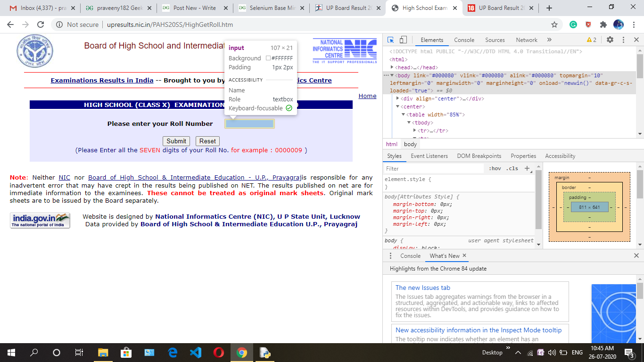Viewport: 644px width, 362px height.
Task: Toggle the .cls element classes panel
Action: click(x=512, y=168)
